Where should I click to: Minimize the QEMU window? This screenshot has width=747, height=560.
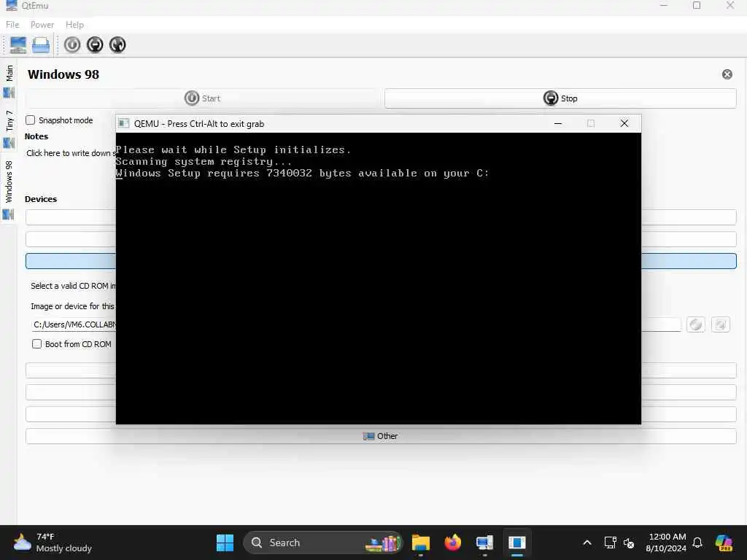tap(558, 124)
